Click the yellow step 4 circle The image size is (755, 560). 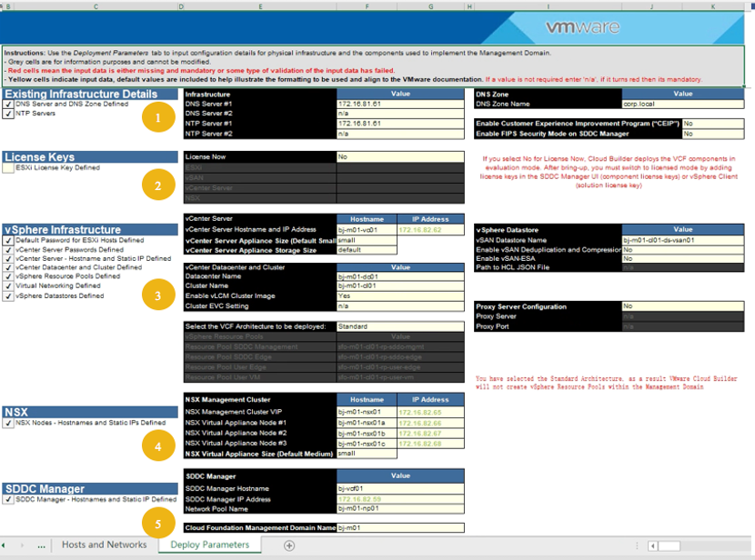click(158, 446)
